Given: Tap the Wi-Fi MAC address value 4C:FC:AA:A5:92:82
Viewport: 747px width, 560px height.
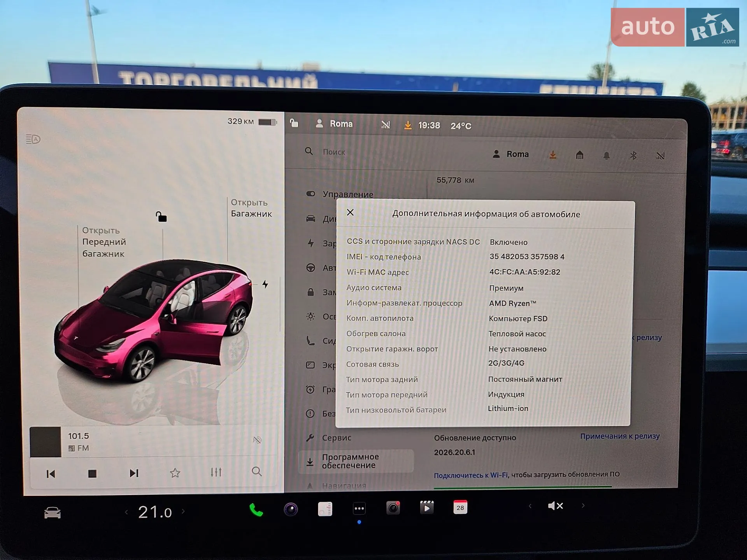Looking at the screenshot, I should coord(524,272).
